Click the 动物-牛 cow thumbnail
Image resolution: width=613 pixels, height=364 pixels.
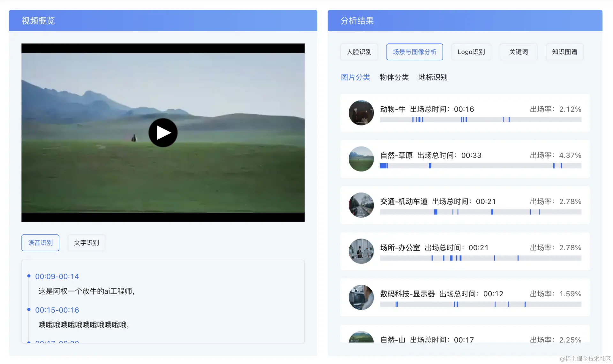point(361,113)
